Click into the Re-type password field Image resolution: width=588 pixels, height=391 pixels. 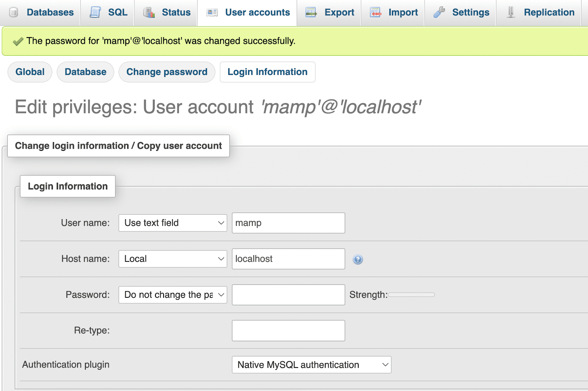tap(288, 330)
